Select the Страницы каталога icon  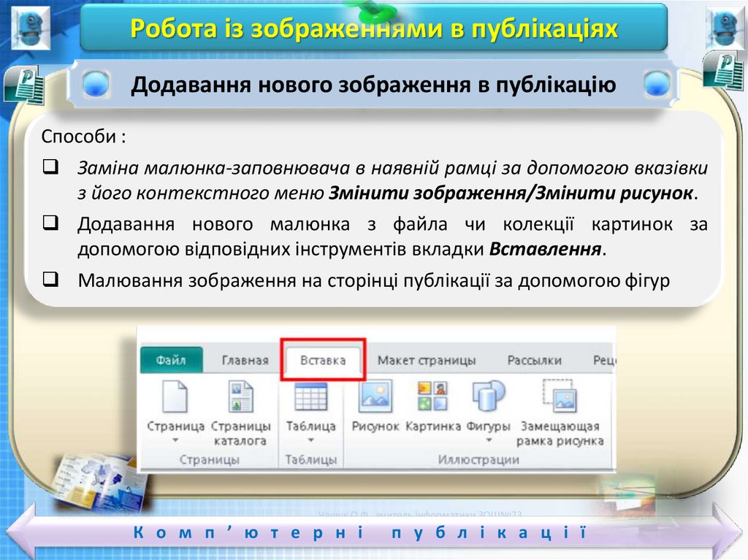click(240, 398)
